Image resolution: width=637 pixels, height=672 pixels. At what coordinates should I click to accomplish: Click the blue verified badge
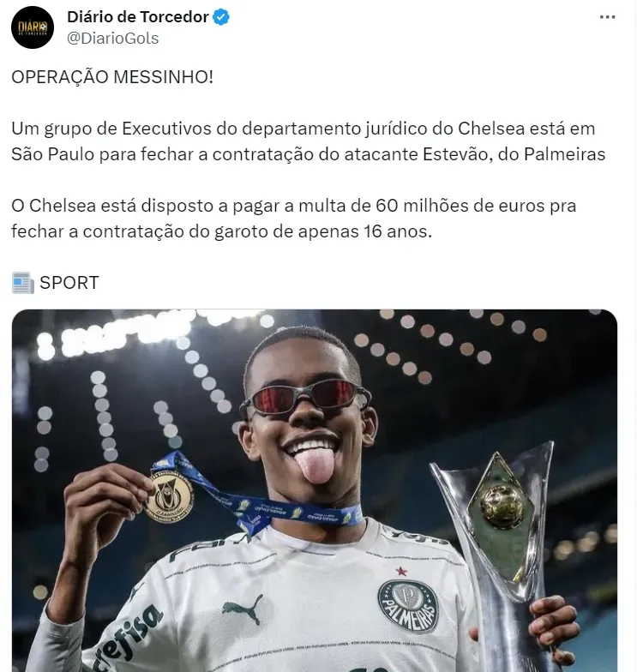[221, 17]
